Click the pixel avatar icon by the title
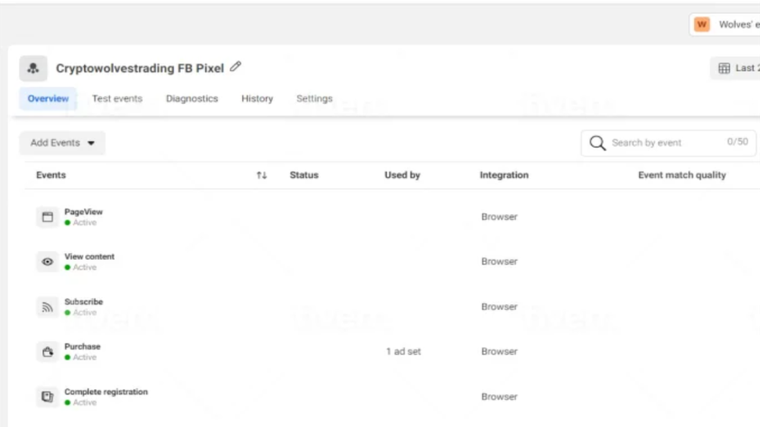 [33, 68]
